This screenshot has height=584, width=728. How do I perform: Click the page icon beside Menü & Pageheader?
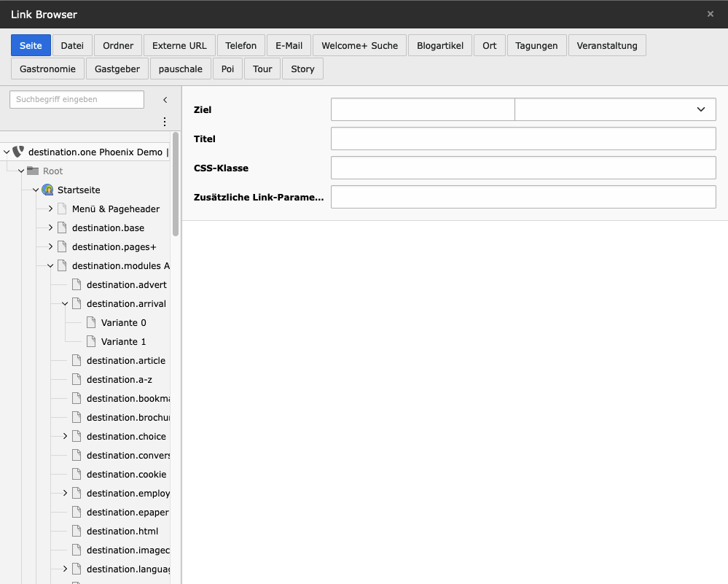(62, 209)
